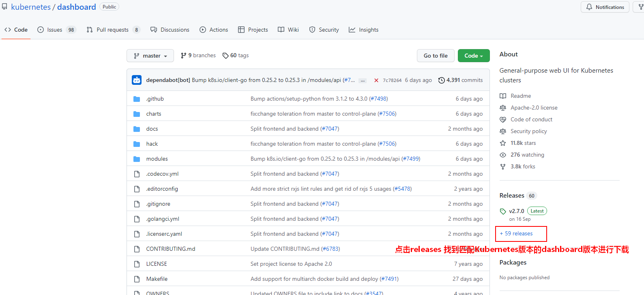The width and height of the screenshot is (644, 295).
Task: Open the Pull requests tab
Action: tap(113, 30)
